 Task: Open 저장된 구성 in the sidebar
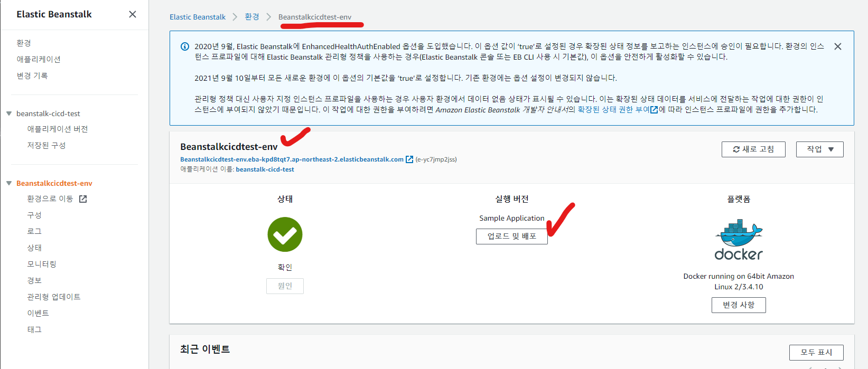[46, 145]
